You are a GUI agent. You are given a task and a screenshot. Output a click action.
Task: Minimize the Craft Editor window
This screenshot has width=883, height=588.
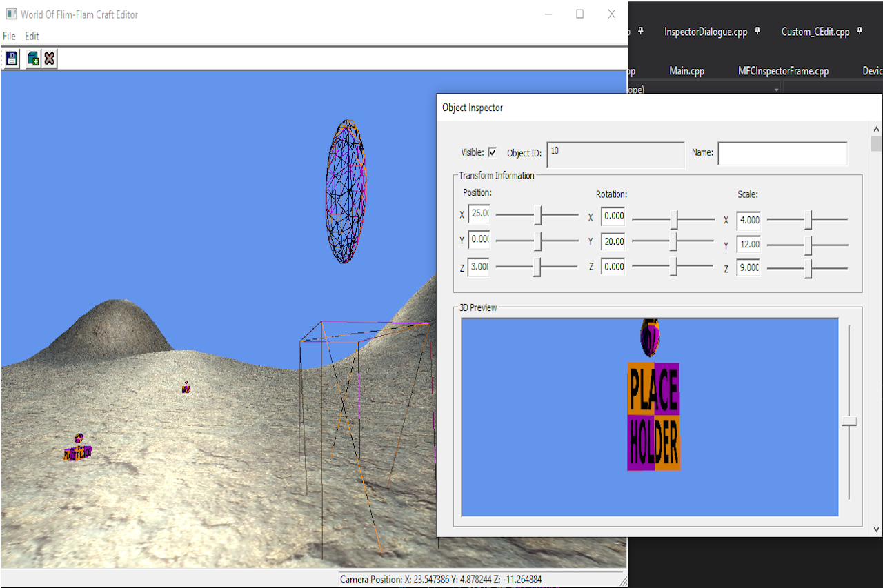548,14
